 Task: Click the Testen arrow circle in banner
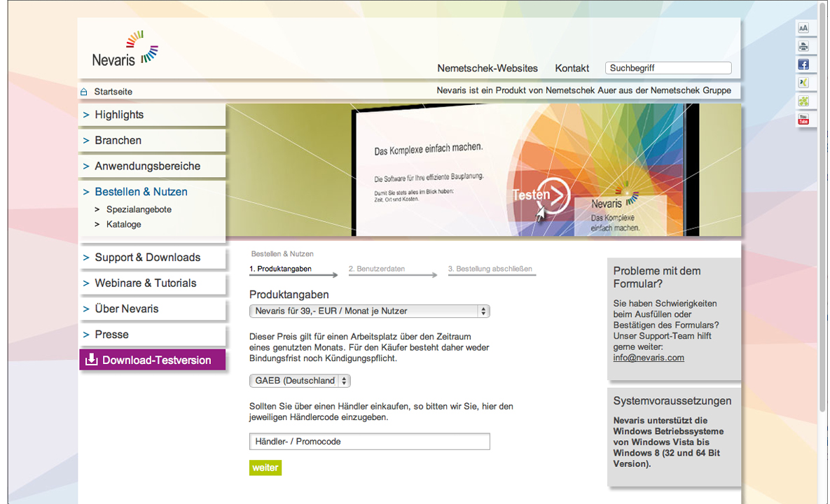553,195
